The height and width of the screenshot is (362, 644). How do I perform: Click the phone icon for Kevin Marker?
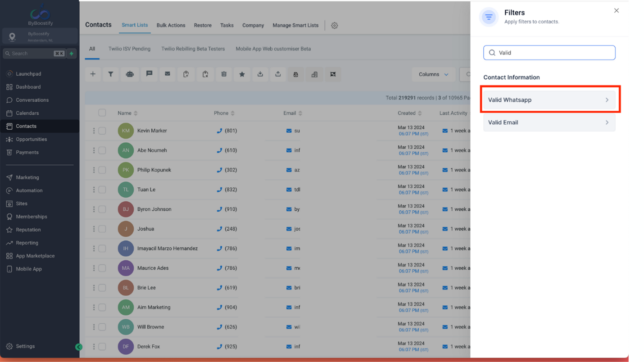[x=219, y=131]
